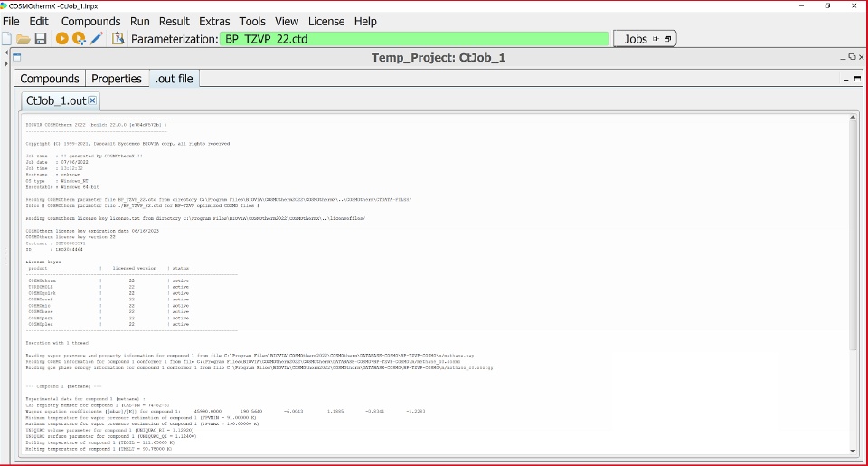Open the Compounds menu
868x466 pixels.
pos(90,21)
